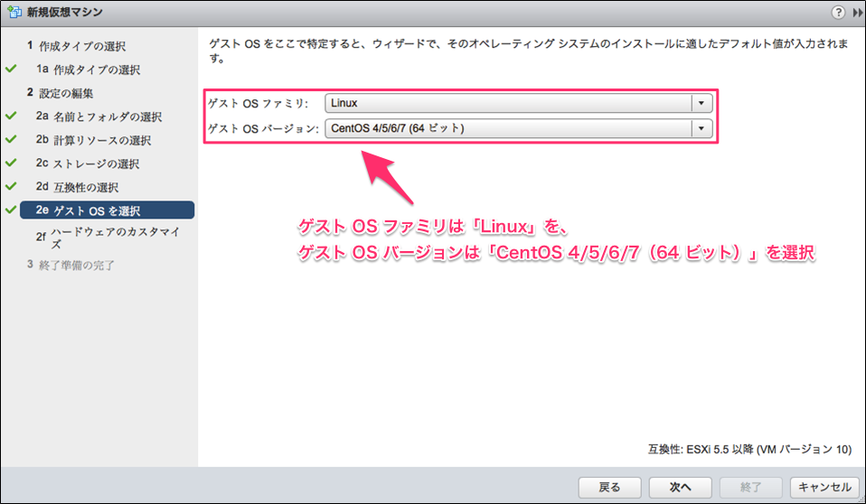
Task: Click the キャンセル cancel button
Action: coord(824,488)
